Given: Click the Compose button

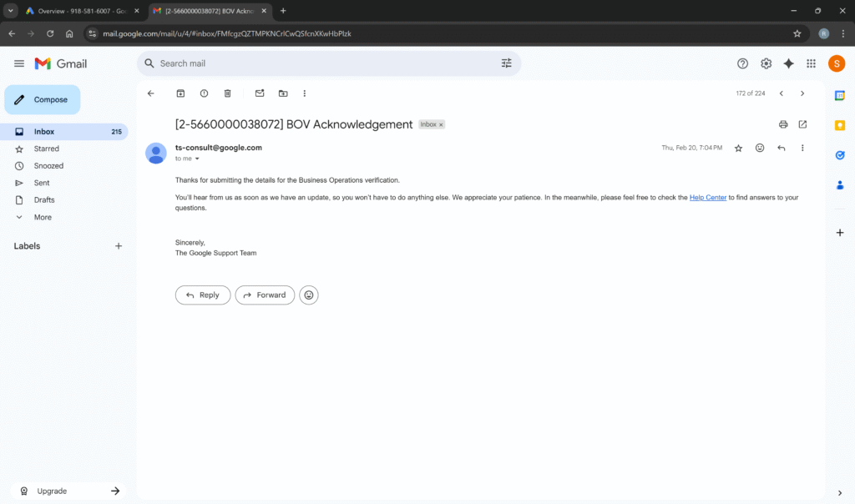Looking at the screenshot, I should pos(43,99).
